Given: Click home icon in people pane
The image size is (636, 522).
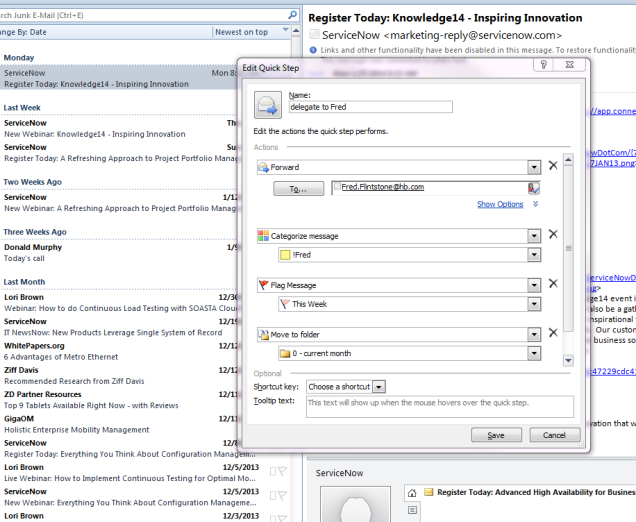Looking at the screenshot, I should click(411, 493).
